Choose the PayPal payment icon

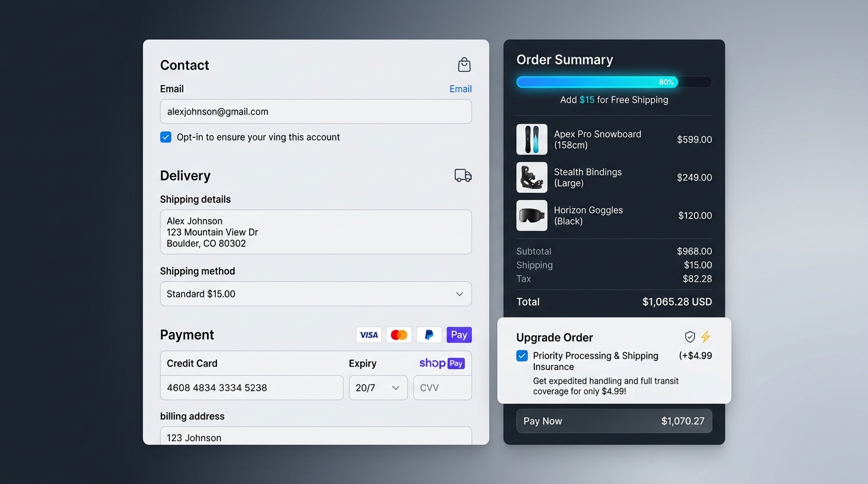click(x=429, y=335)
